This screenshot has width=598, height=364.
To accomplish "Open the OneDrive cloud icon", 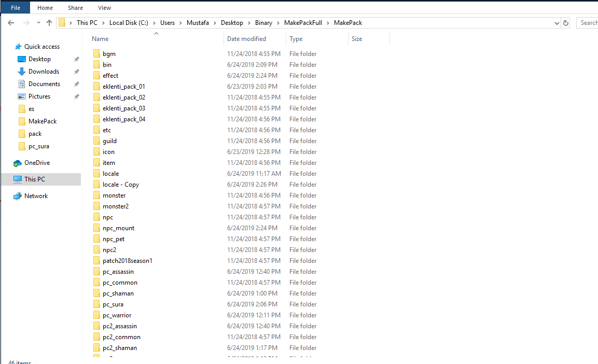I will [x=17, y=163].
